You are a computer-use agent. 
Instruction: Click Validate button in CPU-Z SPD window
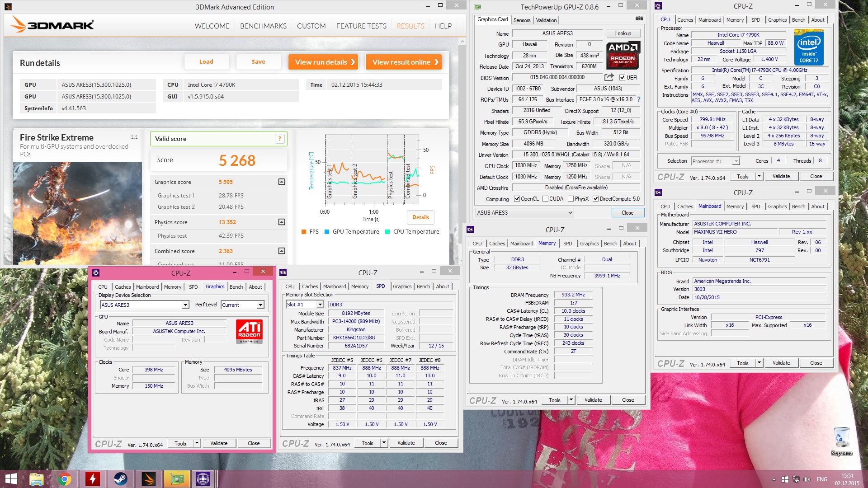(406, 443)
